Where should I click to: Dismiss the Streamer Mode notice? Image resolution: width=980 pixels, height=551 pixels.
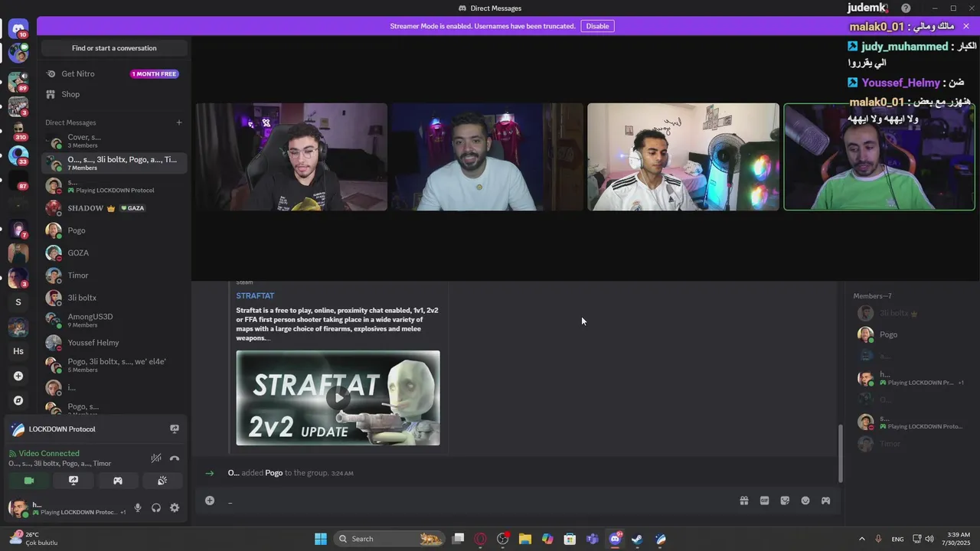tap(966, 26)
